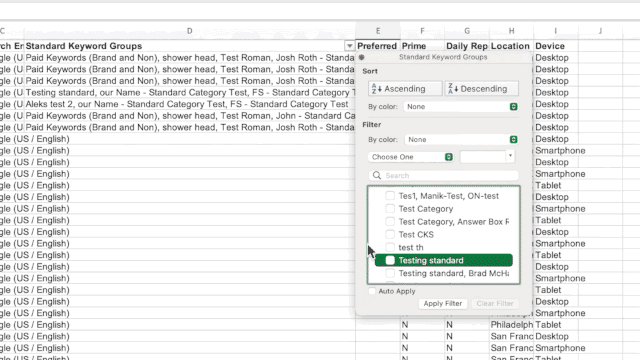Select the Philadelph location cell in Tablet row

point(511,325)
